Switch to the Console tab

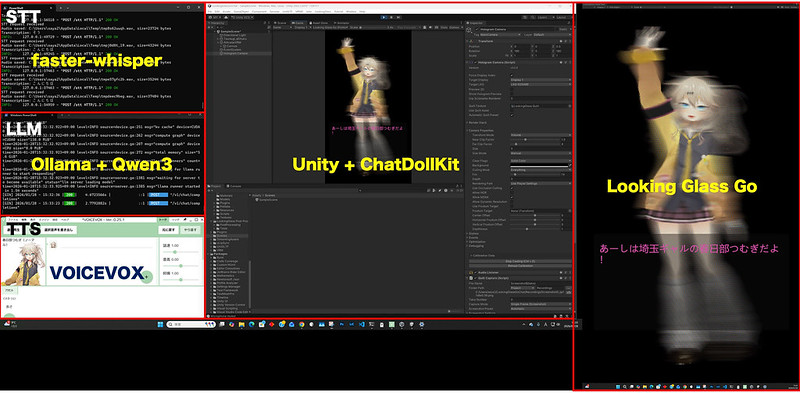(233, 186)
